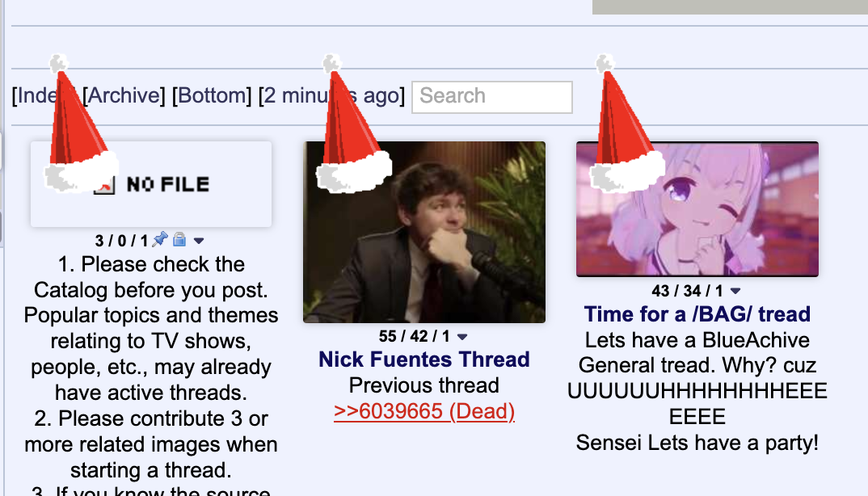
Task: Focus the Search input field
Action: pos(492,98)
